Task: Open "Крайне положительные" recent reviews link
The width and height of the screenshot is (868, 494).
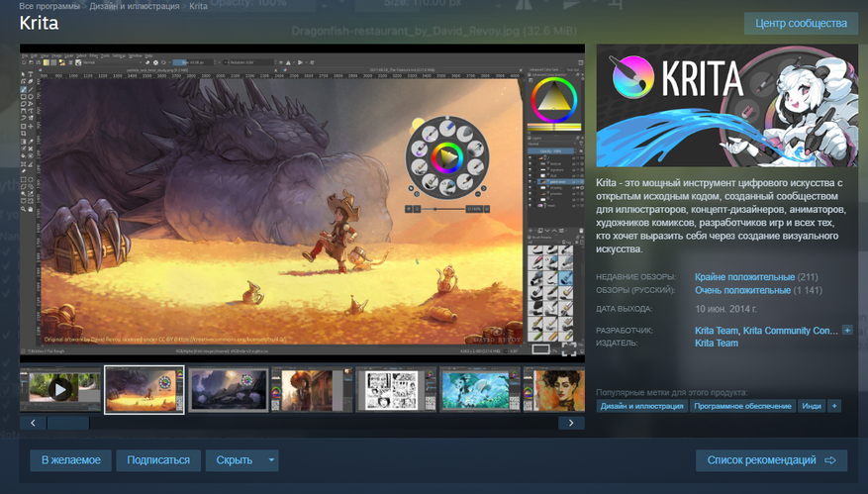Action: (744, 277)
